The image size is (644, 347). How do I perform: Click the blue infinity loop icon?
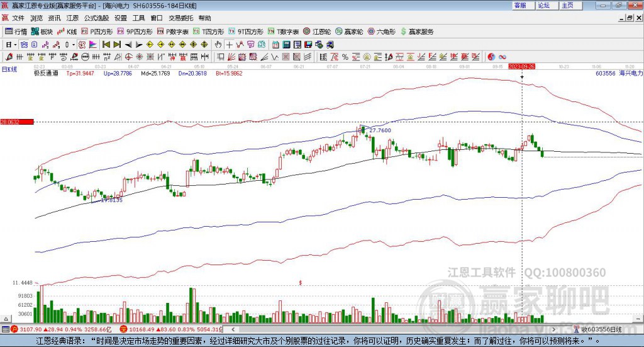pyautogui.click(x=502, y=57)
